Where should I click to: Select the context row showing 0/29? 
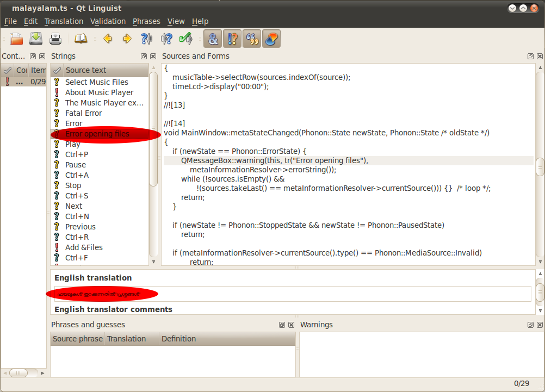pos(23,82)
